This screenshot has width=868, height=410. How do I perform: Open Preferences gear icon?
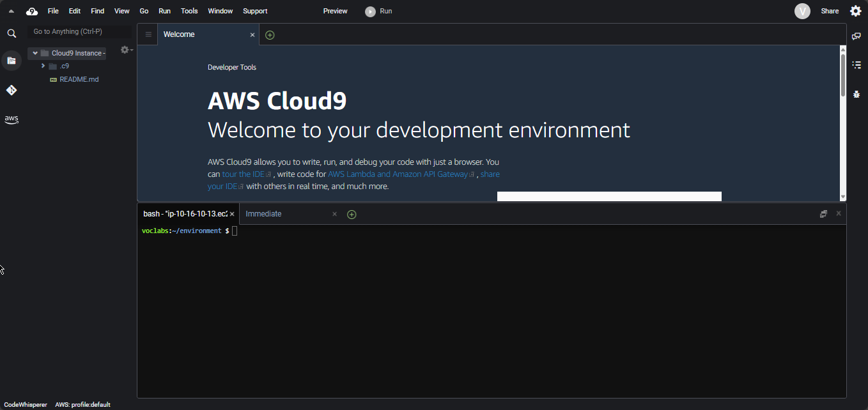click(856, 11)
